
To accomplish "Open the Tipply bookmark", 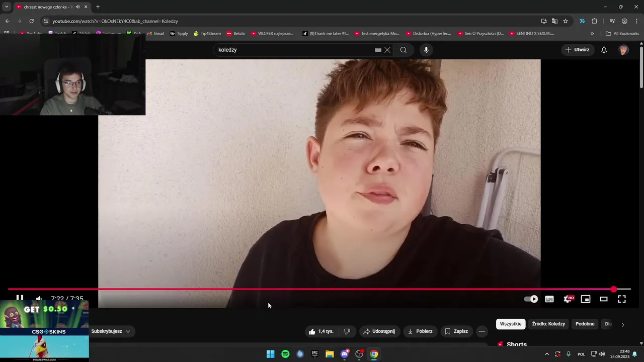I will point(179,34).
